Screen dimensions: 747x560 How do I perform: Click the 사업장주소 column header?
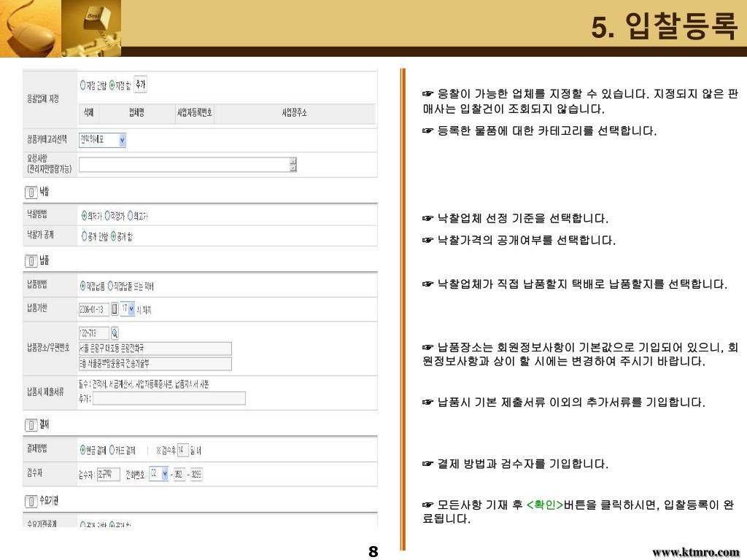click(294, 113)
